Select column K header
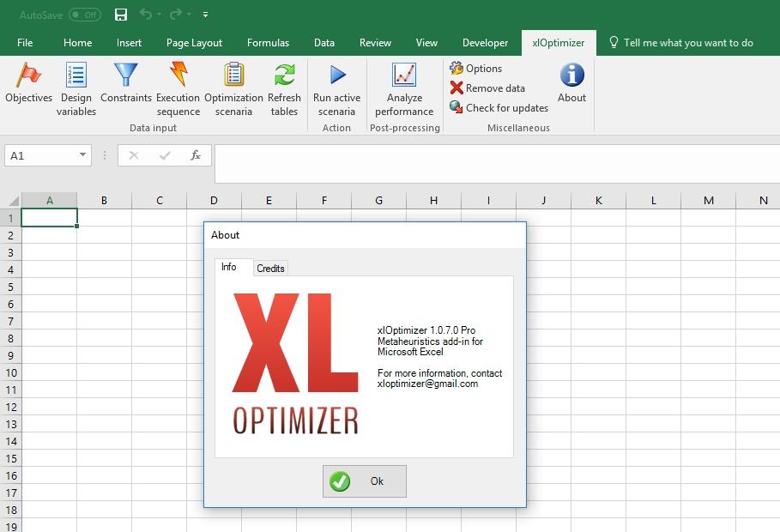This screenshot has width=780, height=532. pos(598,201)
